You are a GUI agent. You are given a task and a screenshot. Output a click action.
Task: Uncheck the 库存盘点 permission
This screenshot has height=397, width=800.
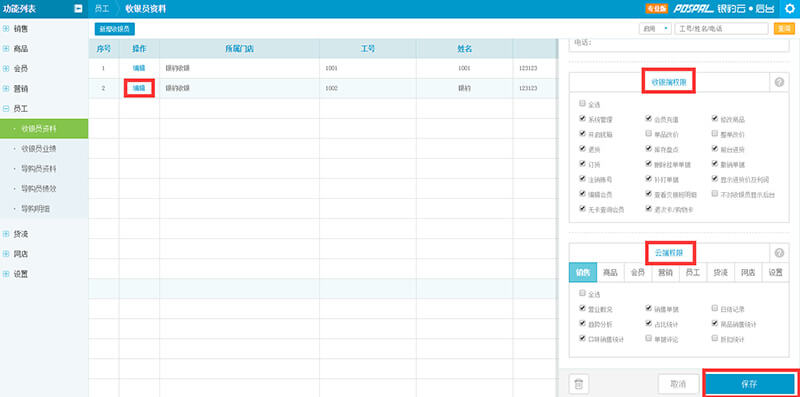(x=648, y=149)
